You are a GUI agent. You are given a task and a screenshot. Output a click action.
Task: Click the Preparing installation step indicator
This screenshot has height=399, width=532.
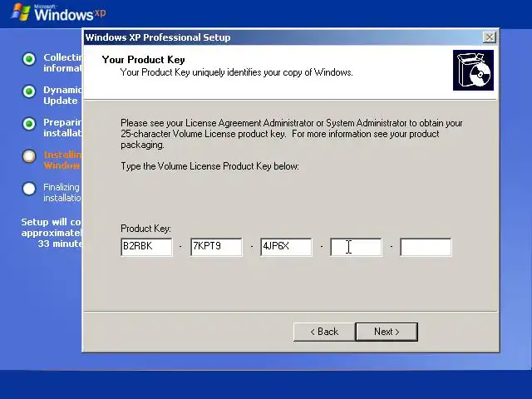29,124
